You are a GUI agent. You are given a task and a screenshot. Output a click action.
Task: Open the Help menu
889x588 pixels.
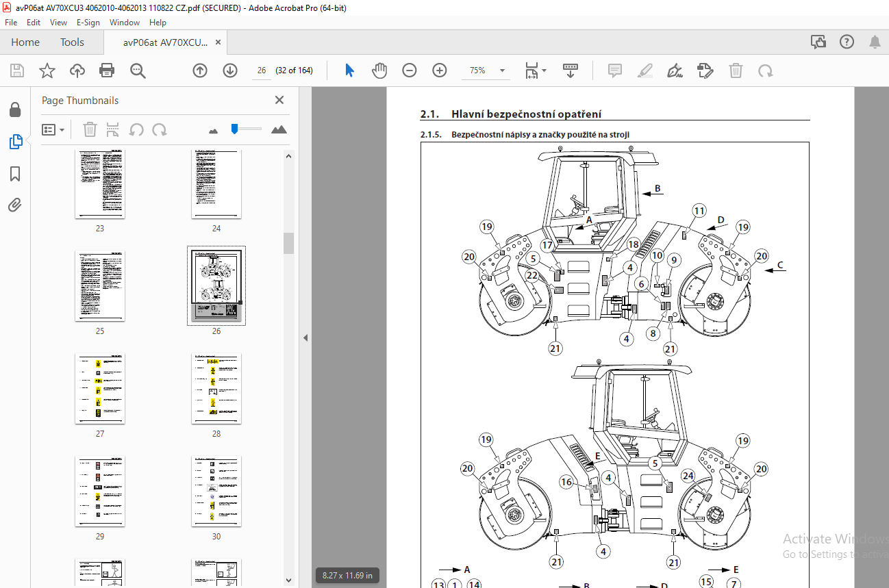click(158, 22)
